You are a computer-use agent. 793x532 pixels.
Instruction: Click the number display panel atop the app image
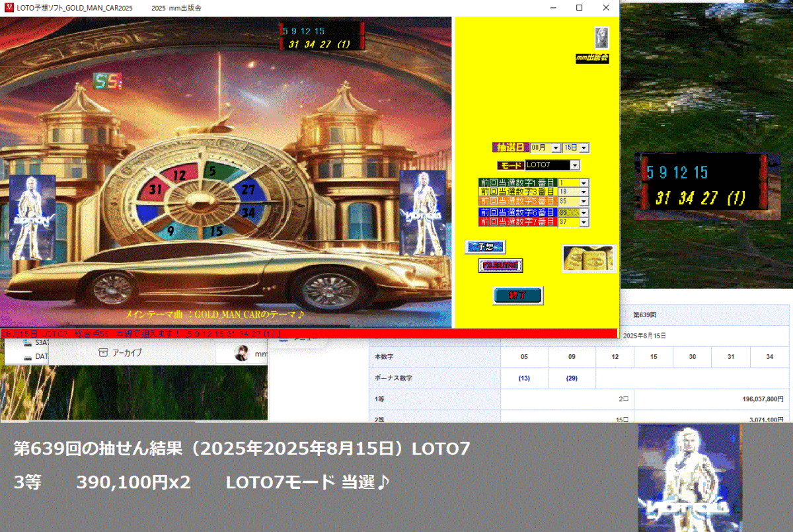(322, 36)
